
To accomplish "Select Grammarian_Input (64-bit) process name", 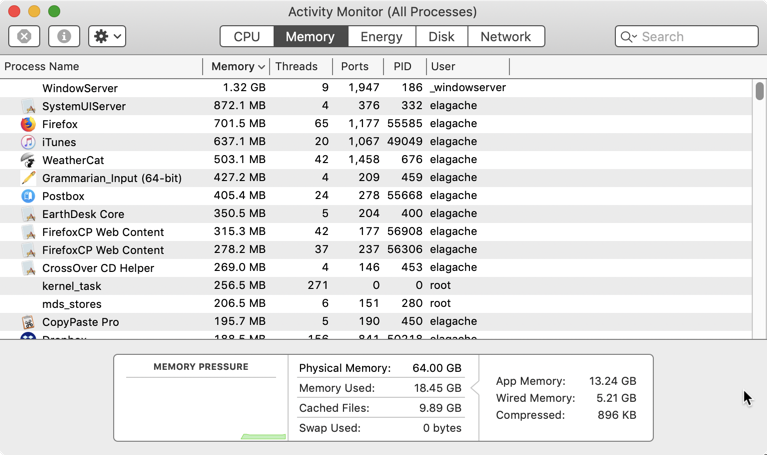I will pyautogui.click(x=112, y=178).
